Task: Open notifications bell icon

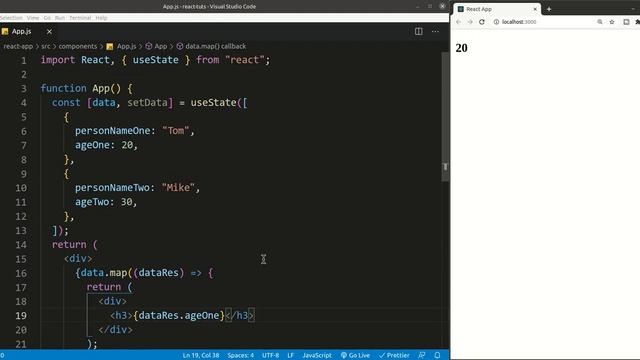Action: coord(437,356)
